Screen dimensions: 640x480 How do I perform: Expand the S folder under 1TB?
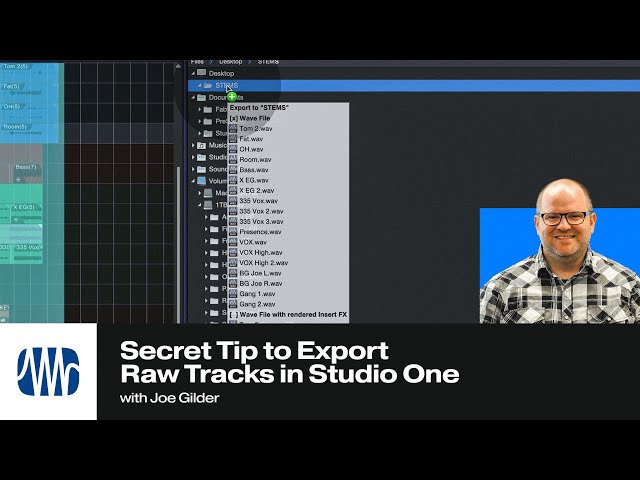pos(206,313)
